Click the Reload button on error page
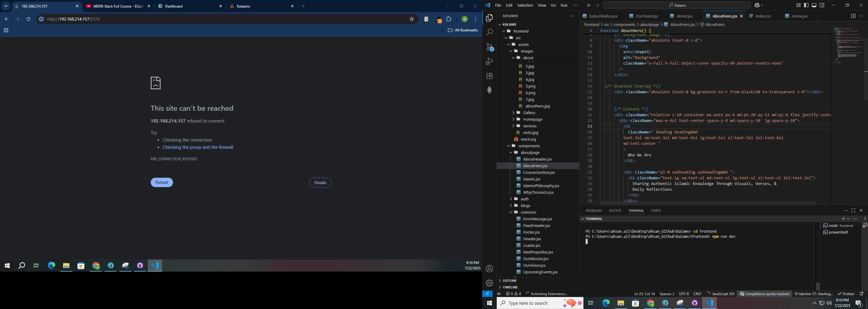This screenshot has height=309, width=868. pos(162,183)
